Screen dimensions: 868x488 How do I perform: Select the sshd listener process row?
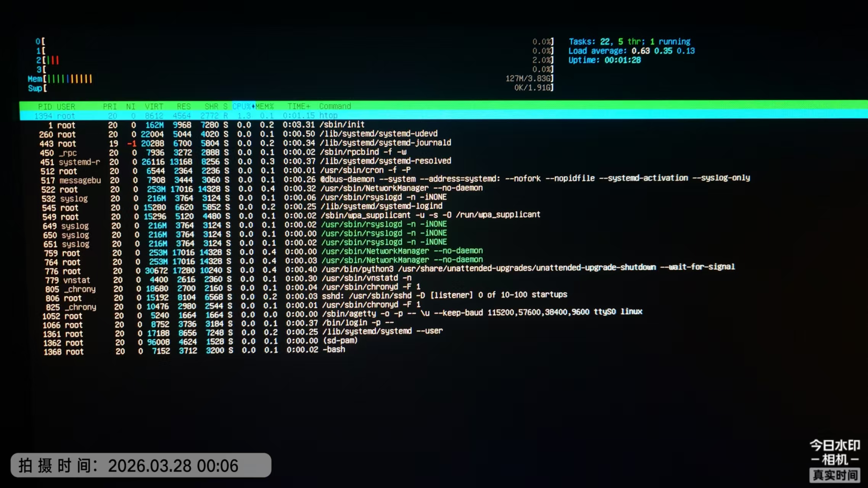click(x=444, y=296)
